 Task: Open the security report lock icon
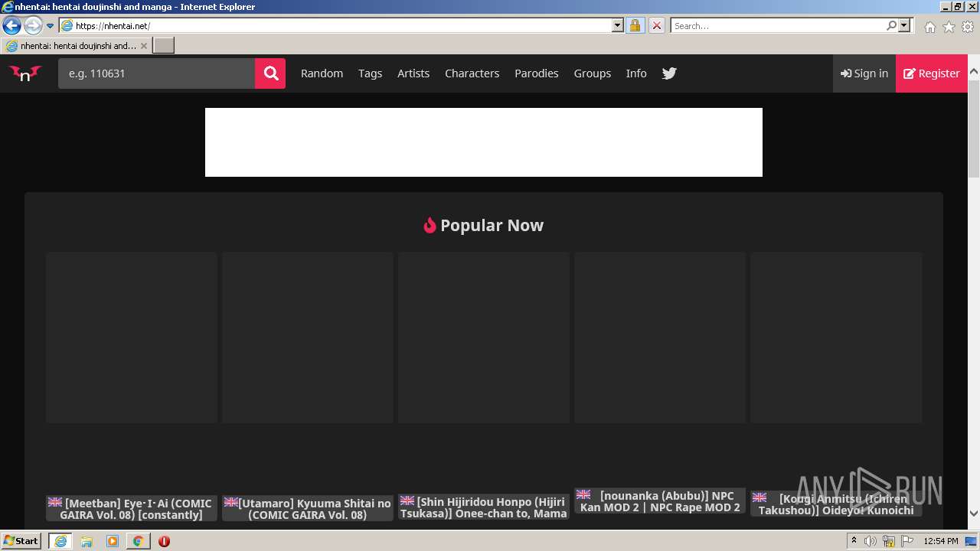click(x=635, y=25)
